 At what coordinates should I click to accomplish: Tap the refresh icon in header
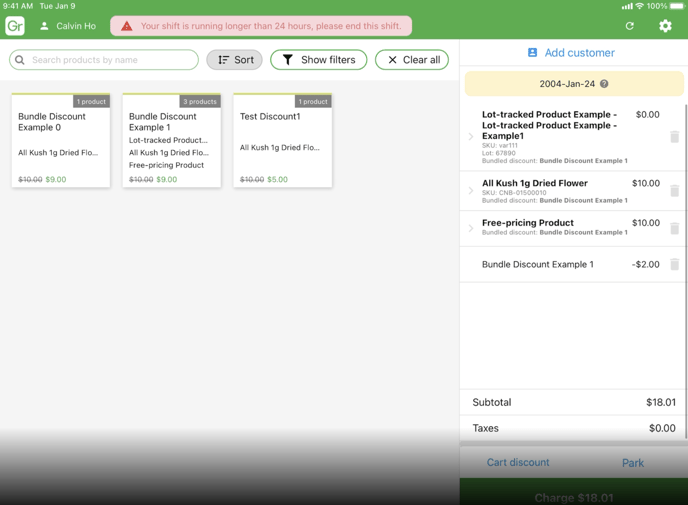[x=629, y=26]
